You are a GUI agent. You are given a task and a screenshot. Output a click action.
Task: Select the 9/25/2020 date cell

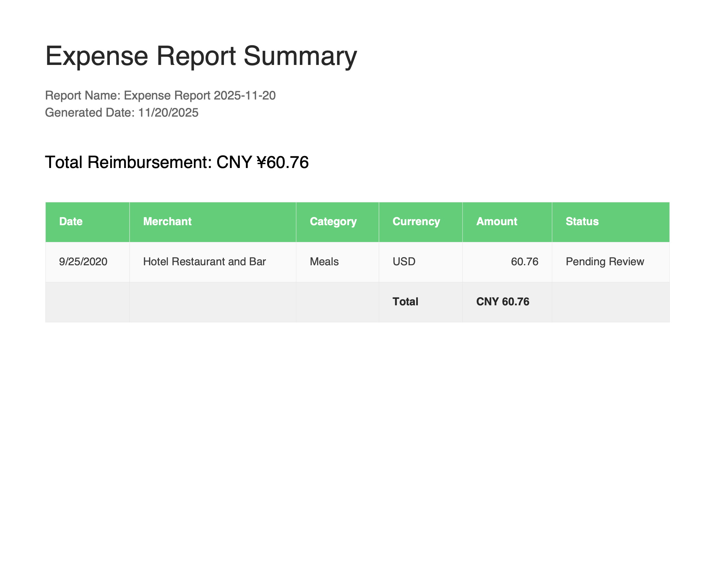coord(83,261)
